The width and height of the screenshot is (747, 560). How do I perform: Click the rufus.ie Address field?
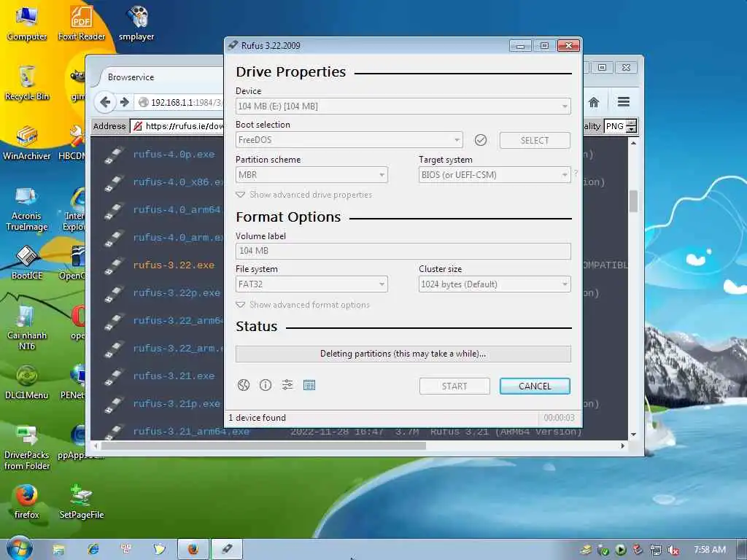tap(178, 126)
